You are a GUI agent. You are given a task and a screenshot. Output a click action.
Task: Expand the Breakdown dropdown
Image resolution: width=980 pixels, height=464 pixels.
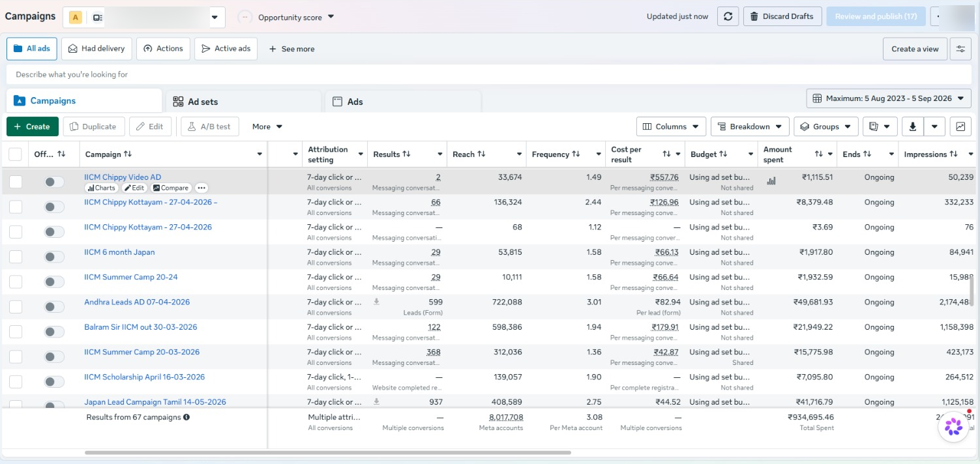tap(750, 126)
